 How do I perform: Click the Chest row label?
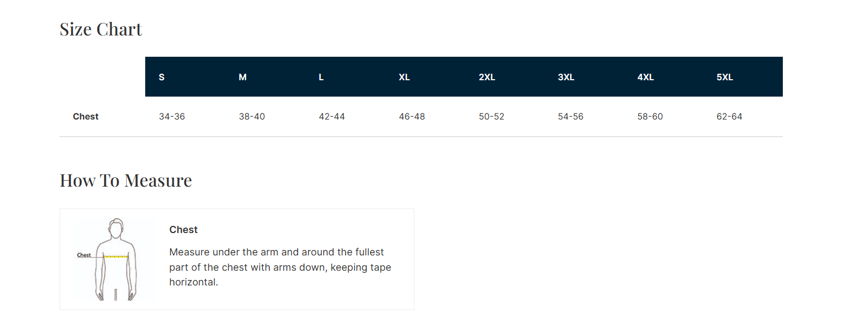coord(86,117)
